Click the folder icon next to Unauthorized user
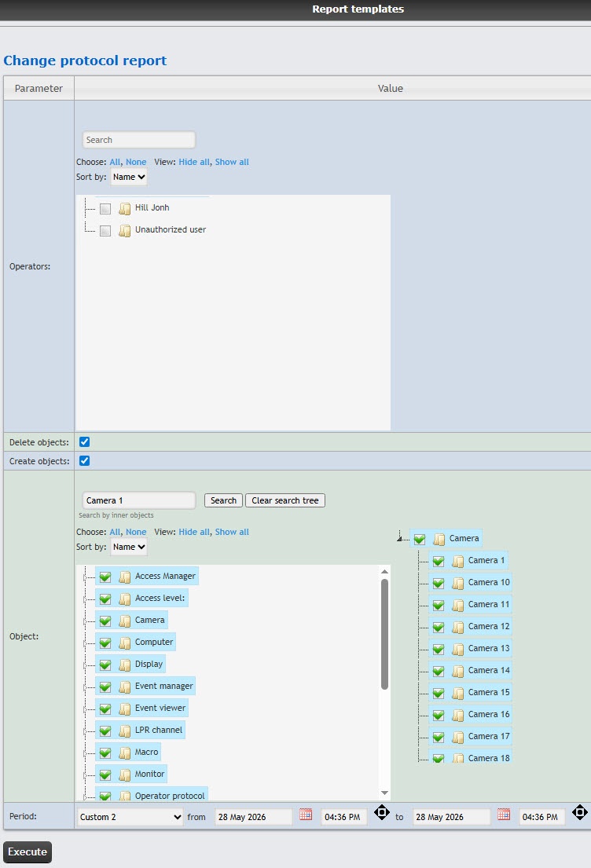 pyautogui.click(x=125, y=230)
